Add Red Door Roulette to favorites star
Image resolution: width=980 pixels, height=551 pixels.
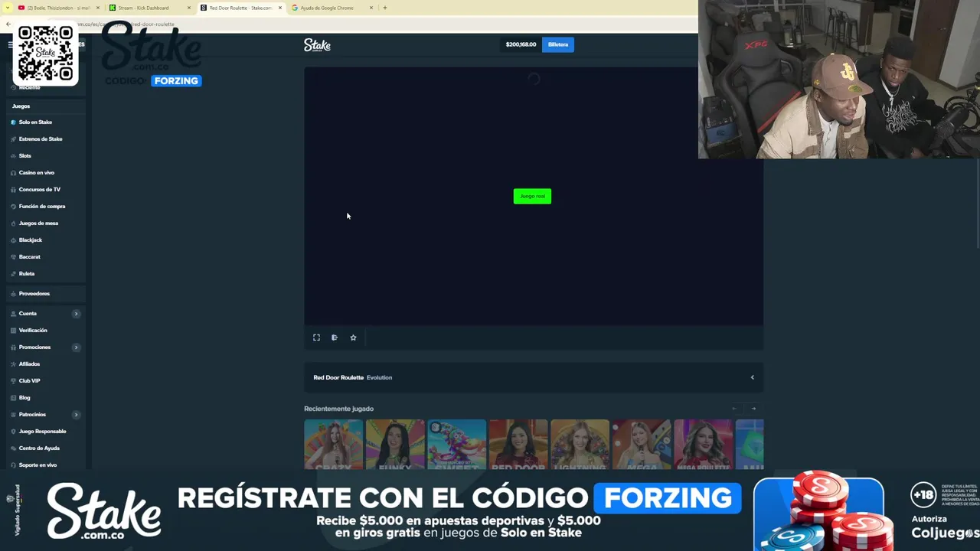coord(353,337)
